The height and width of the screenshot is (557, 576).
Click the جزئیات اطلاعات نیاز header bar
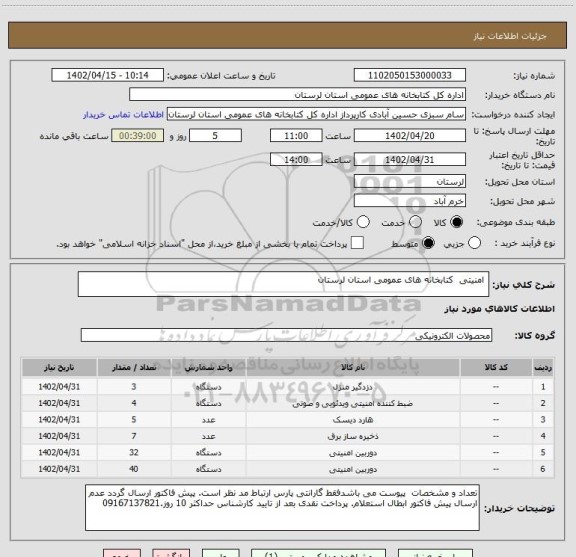coord(288,35)
